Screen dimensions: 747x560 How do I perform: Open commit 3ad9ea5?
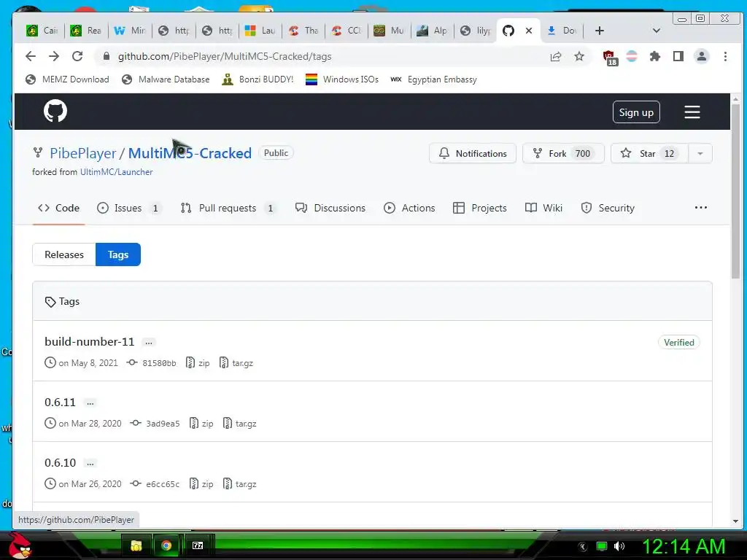coord(155,424)
